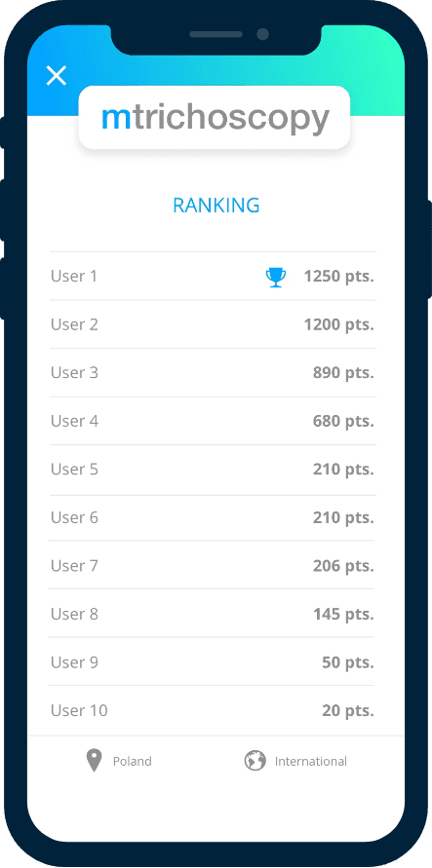Click the mtrichoscopy logo card
The image size is (432, 868).
tap(215, 117)
